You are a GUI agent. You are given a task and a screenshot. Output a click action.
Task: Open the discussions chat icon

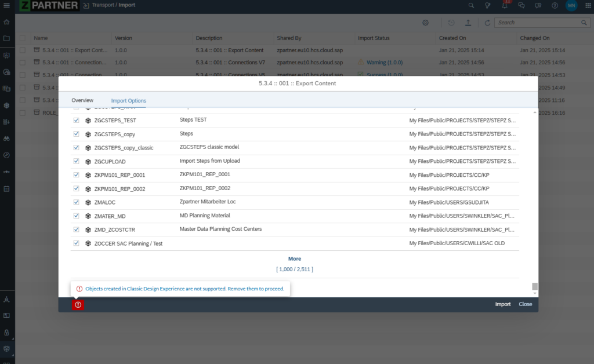click(521, 6)
